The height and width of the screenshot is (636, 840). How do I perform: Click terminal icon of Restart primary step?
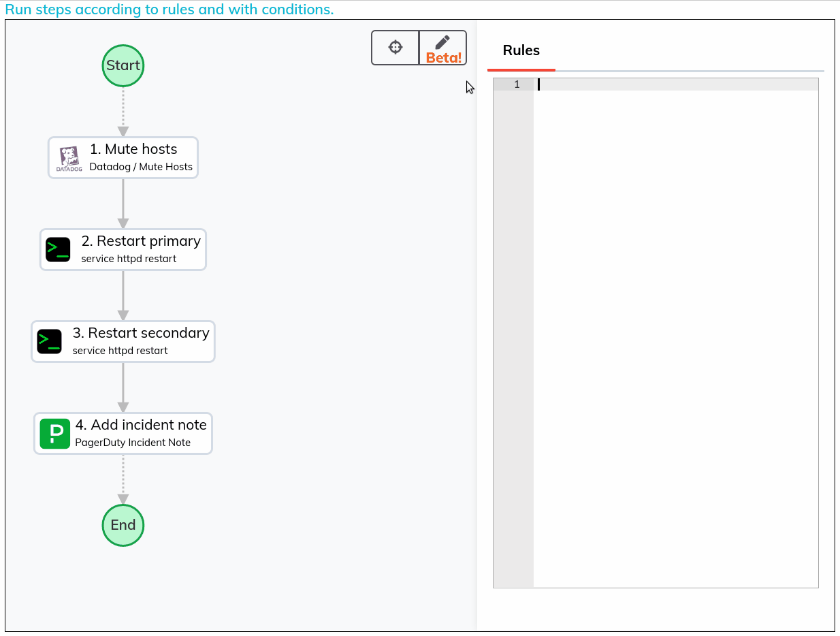[x=58, y=250]
